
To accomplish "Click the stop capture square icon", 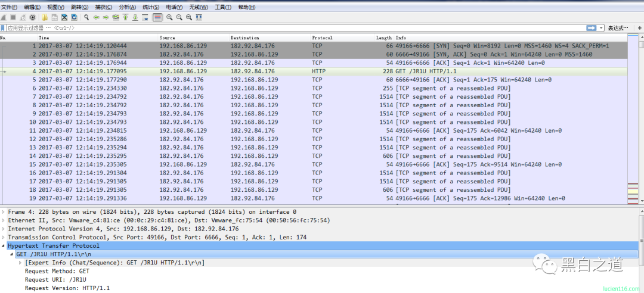I will (13, 17).
